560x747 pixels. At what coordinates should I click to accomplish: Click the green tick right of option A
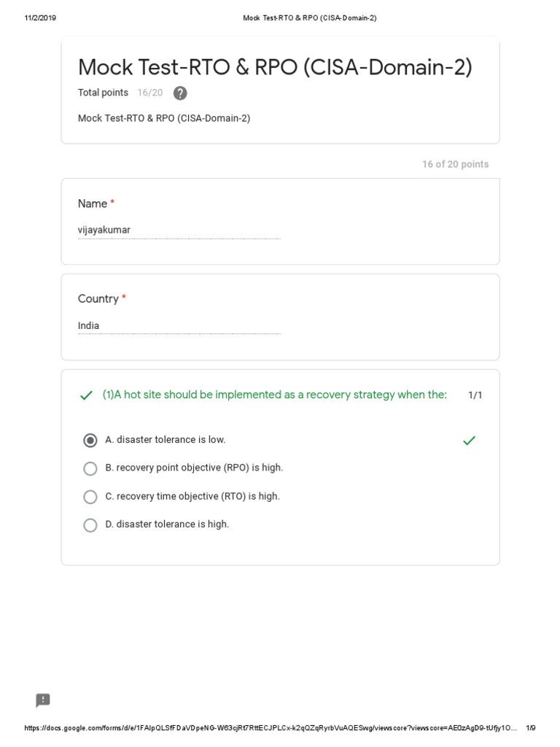click(x=469, y=440)
